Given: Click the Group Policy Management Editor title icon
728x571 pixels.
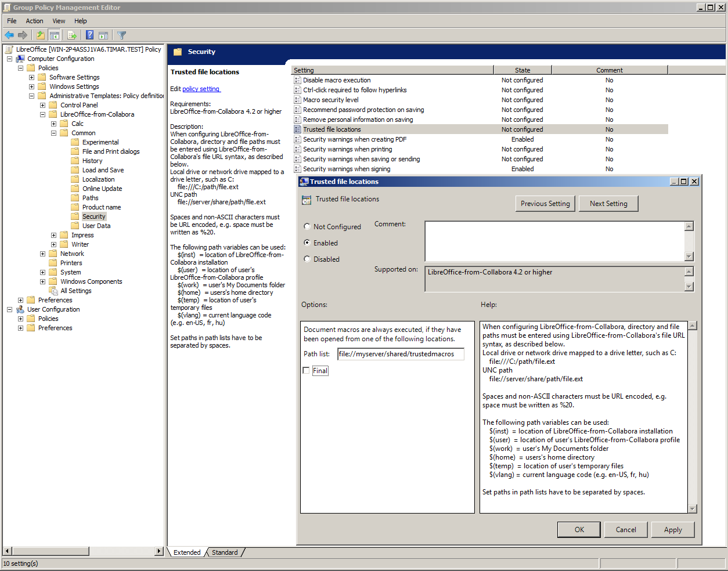Looking at the screenshot, I should coord(7,8).
